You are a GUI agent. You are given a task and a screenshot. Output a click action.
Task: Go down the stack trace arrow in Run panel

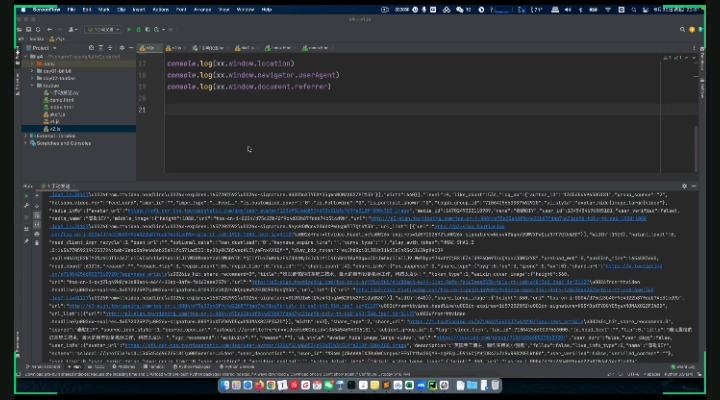(x=37, y=206)
